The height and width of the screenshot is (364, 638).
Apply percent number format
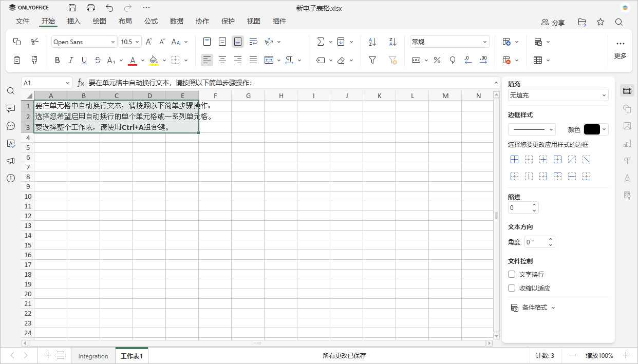[x=437, y=60]
